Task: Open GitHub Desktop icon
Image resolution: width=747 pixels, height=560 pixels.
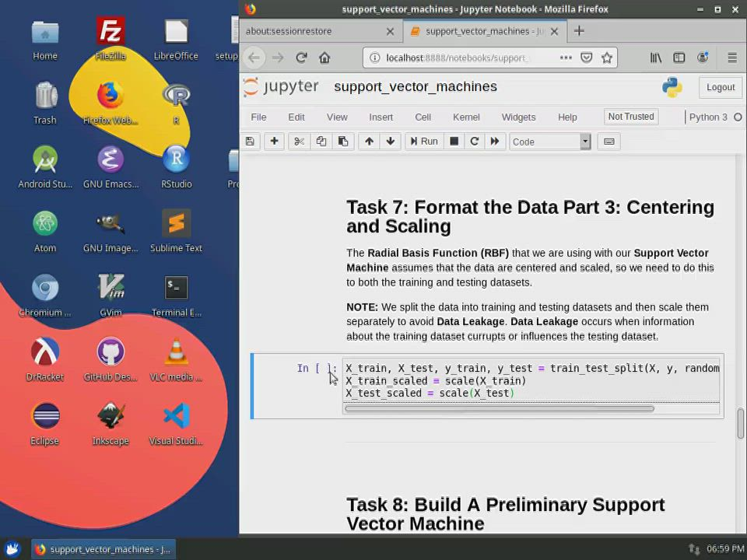Action: click(x=110, y=359)
